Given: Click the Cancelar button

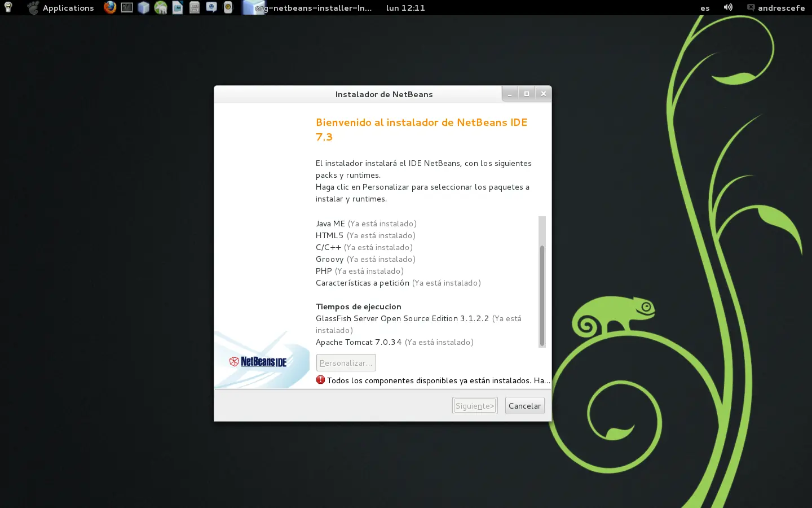Looking at the screenshot, I should [524, 406].
